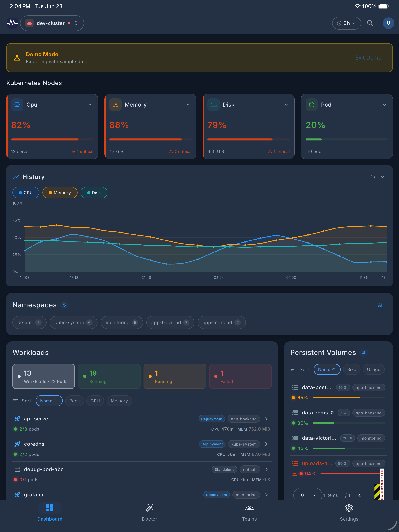Click the grafana rocket icon
The height and width of the screenshot is (532, 399).
point(17,495)
